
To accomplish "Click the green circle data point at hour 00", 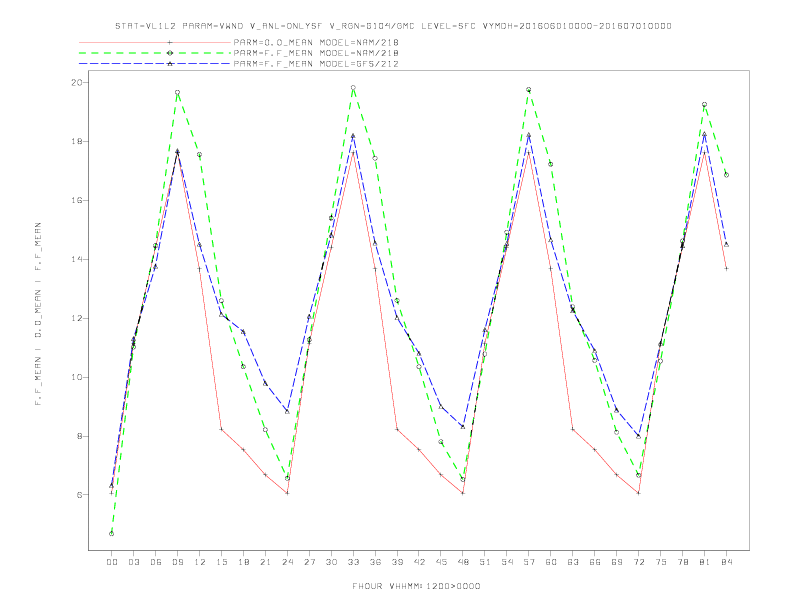I will (x=112, y=534).
